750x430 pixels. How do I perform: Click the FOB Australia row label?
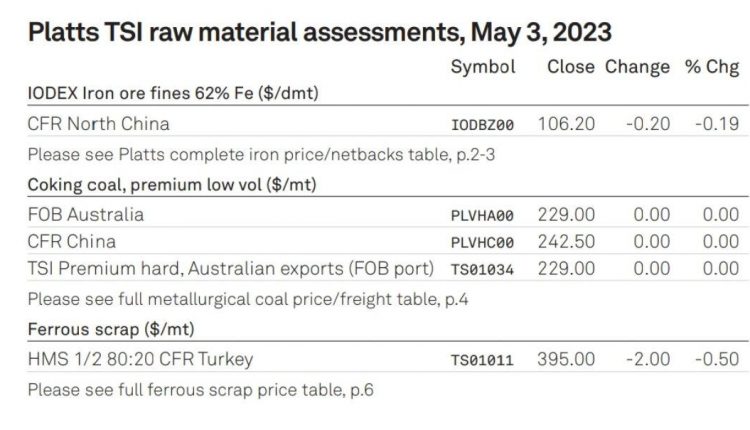coord(86,214)
